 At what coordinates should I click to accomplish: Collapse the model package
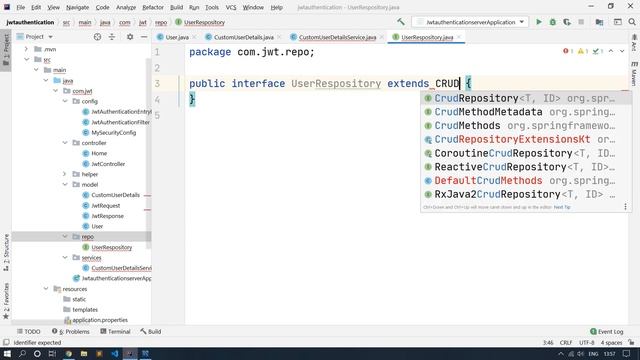click(65, 184)
